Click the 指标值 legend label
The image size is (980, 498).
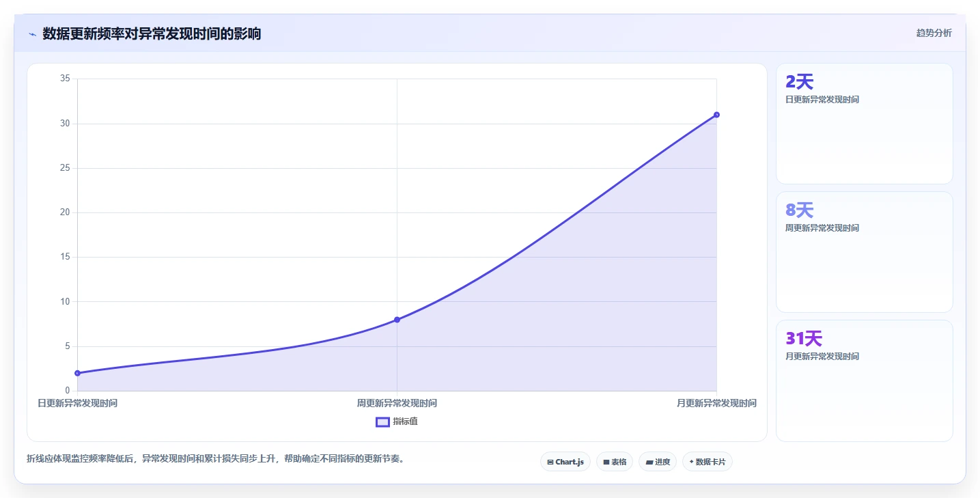pos(405,421)
